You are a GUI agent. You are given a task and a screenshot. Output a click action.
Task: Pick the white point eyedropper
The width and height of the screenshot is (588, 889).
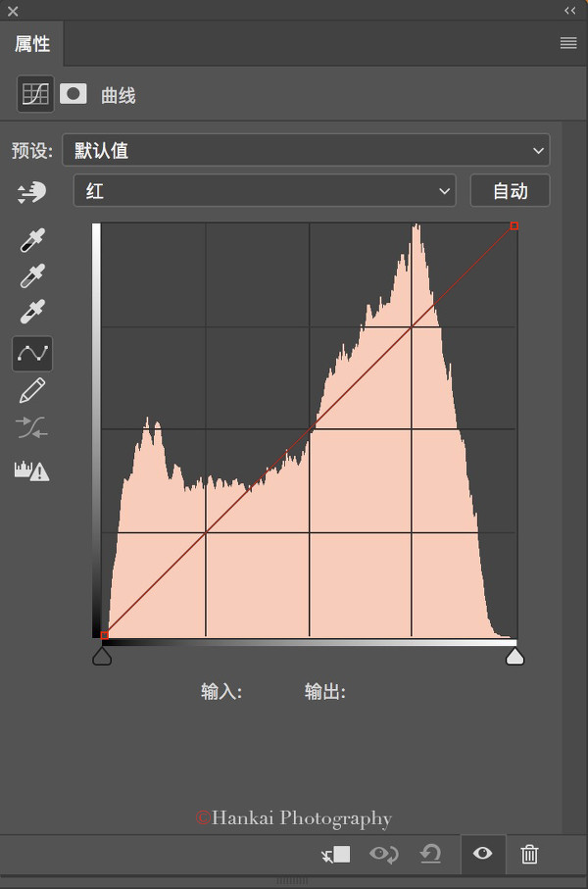pyautogui.click(x=32, y=312)
